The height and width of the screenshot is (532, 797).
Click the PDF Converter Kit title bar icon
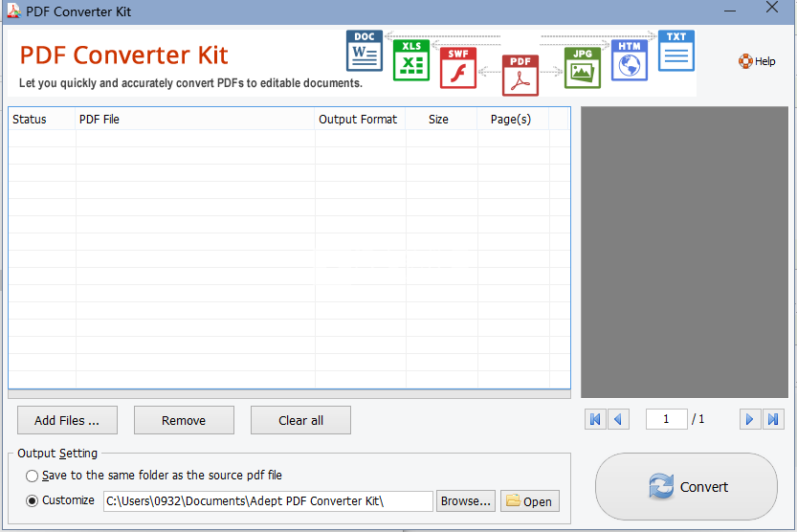(13, 11)
